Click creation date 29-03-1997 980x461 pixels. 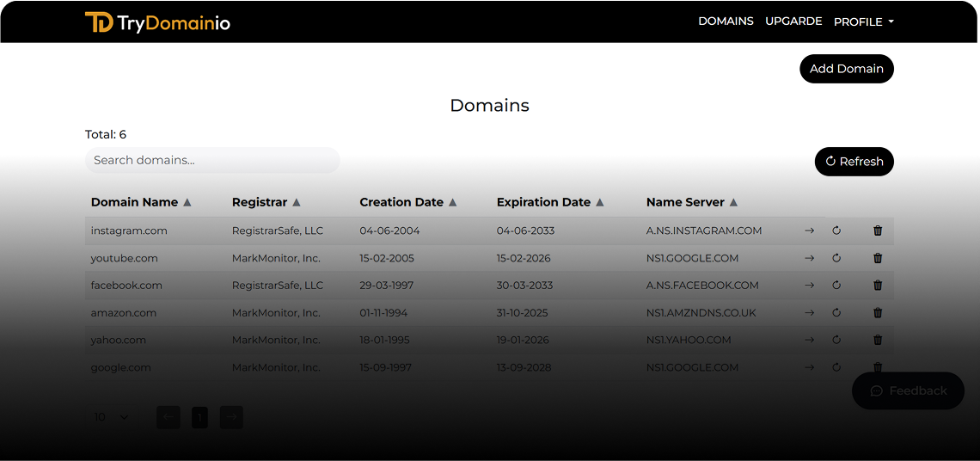click(x=386, y=286)
